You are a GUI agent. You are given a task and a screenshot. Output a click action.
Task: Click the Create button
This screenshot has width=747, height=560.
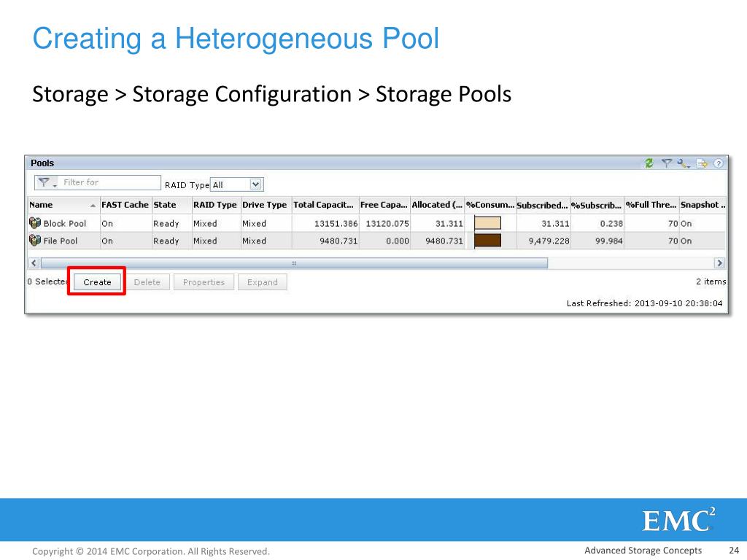pyautogui.click(x=97, y=282)
